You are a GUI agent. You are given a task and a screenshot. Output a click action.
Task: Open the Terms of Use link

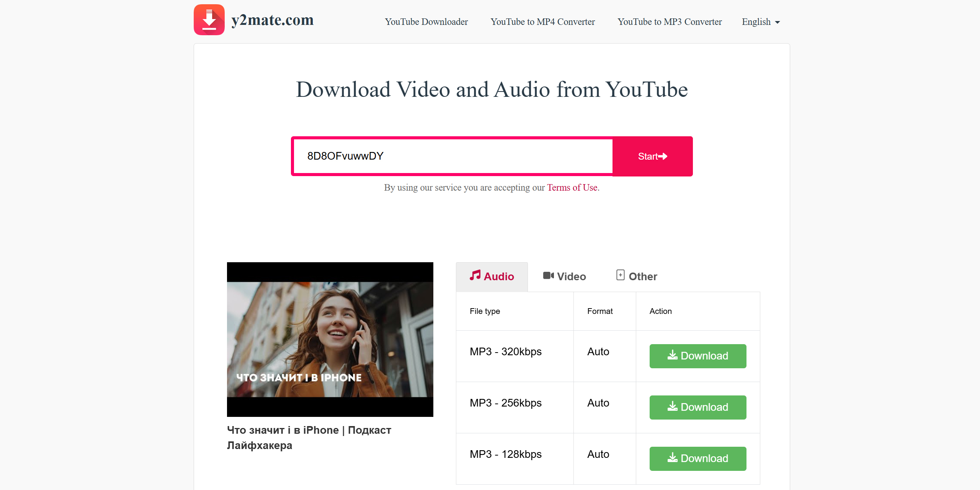click(x=572, y=188)
